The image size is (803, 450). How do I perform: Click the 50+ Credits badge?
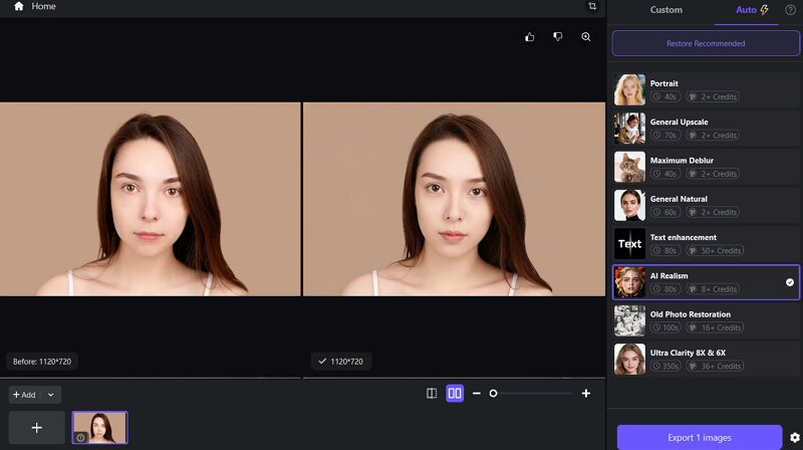[x=715, y=251]
